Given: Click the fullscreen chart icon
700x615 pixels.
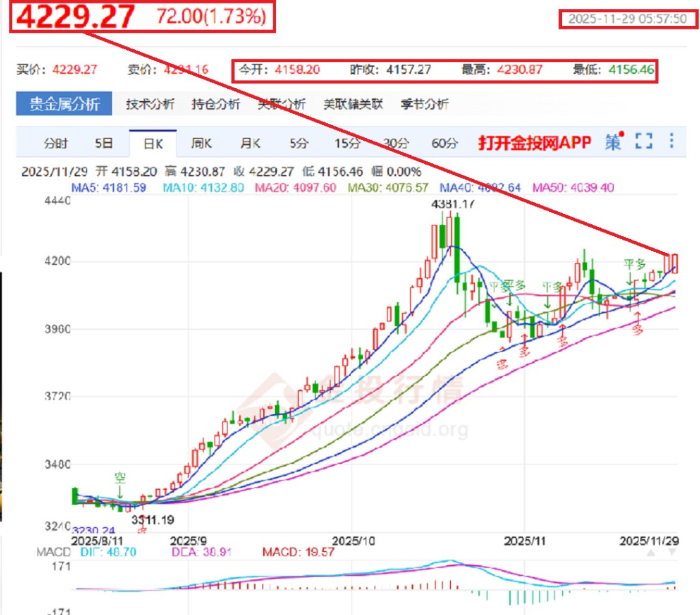Looking at the screenshot, I should [643, 142].
